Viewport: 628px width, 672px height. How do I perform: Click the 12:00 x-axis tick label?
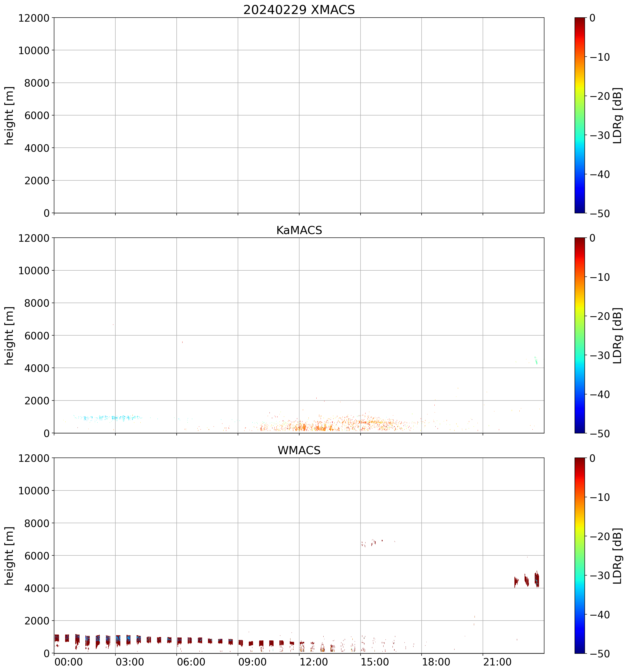[x=314, y=662]
